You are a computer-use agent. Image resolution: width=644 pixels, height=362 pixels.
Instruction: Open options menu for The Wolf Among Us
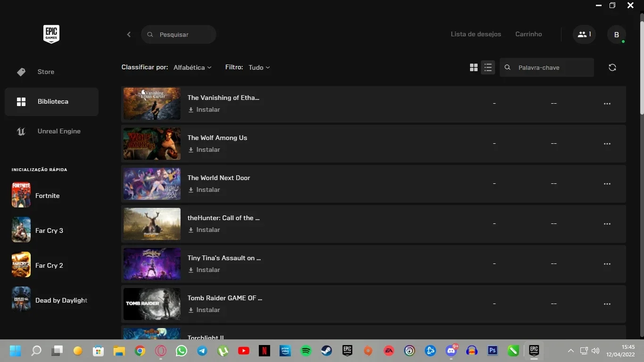[x=607, y=144]
